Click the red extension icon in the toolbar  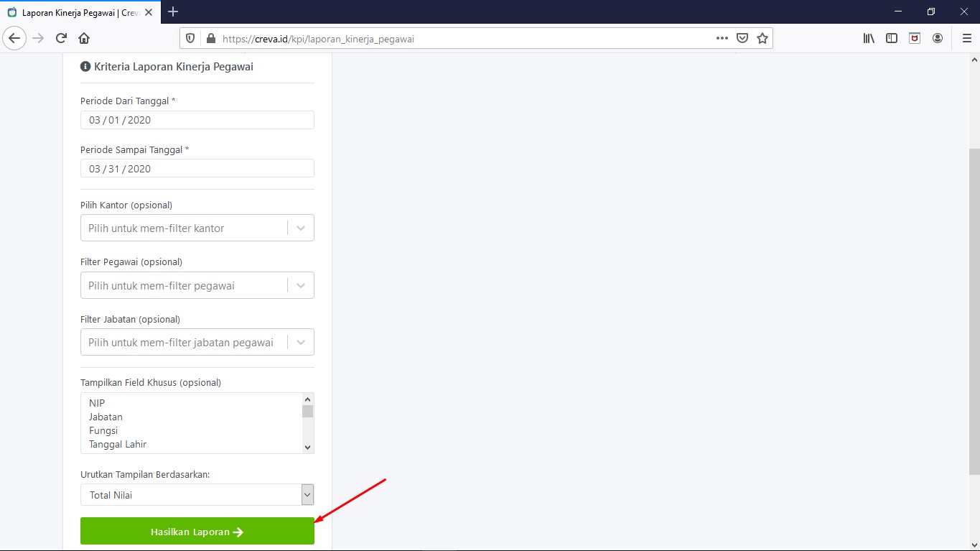tap(915, 38)
